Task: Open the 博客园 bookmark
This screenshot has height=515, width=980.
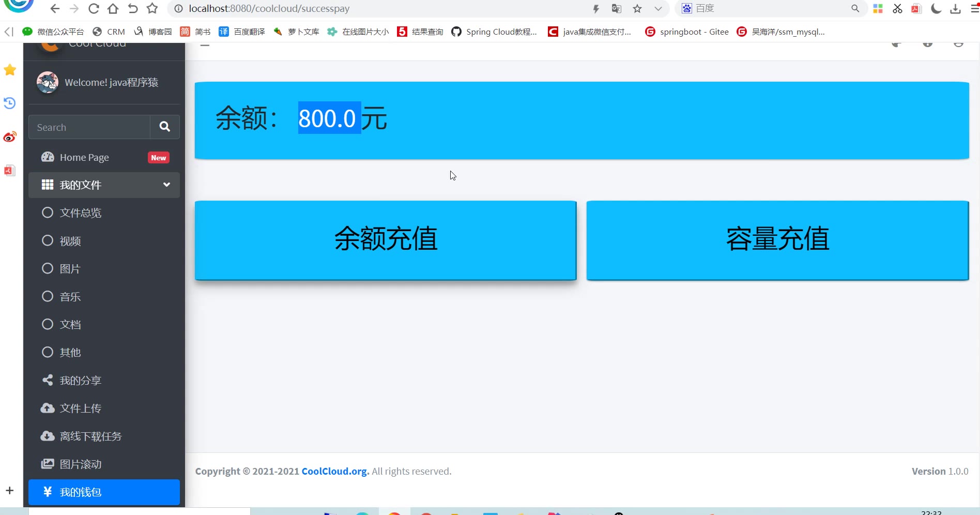Action: [x=152, y=32]
